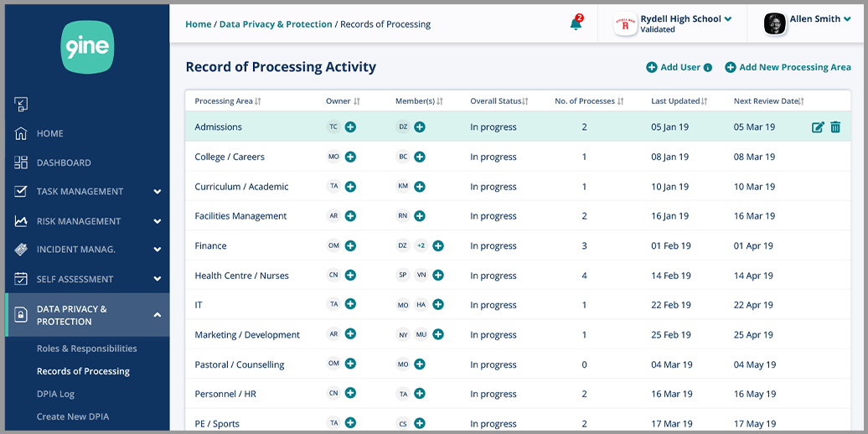Screen dimensions: 868x434
Task: Expand the Task Management menu
Action: click(x=157, y=192)
